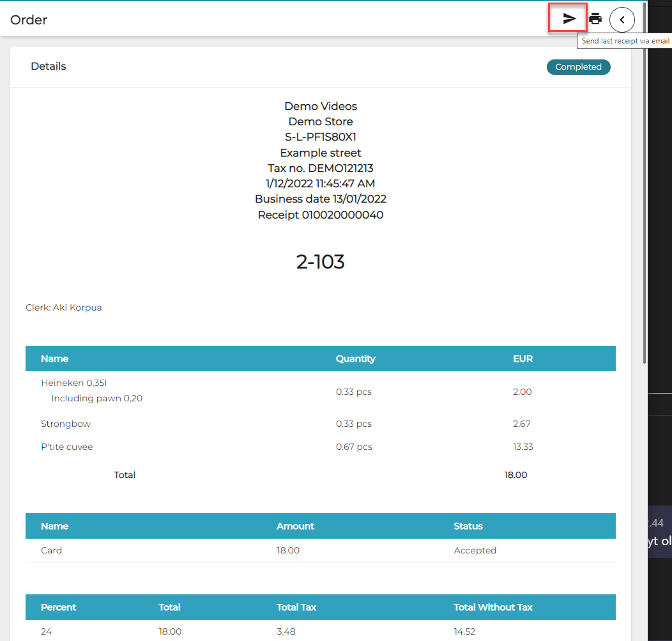Select the P'tite cuvee item row
Viewport: 672px width, 641px height.
pos(67,447)
